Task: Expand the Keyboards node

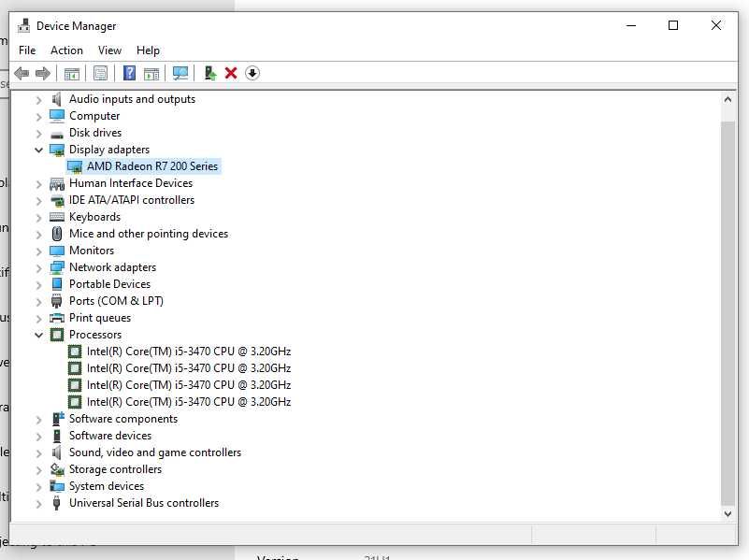Action: tap(38, 218)
